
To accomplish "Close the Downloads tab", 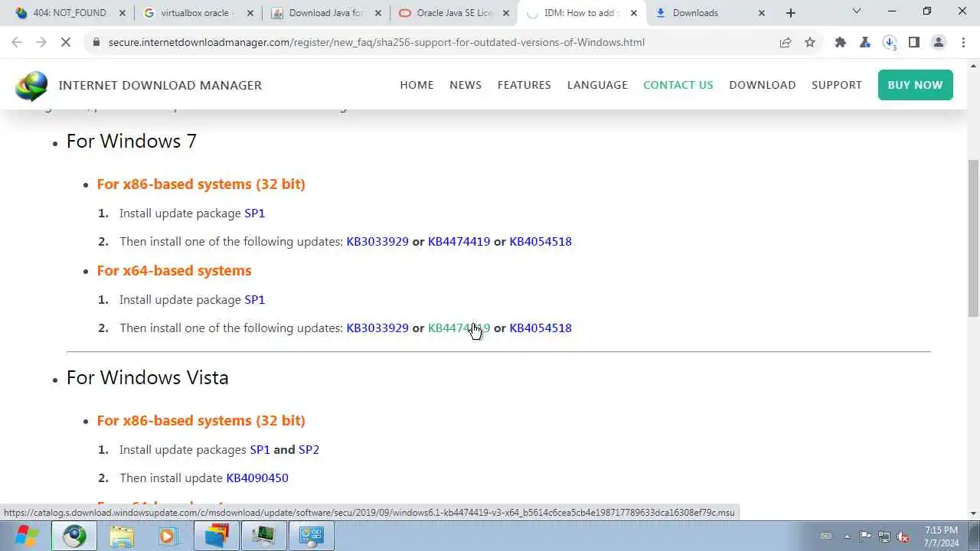I will [762, 13].
